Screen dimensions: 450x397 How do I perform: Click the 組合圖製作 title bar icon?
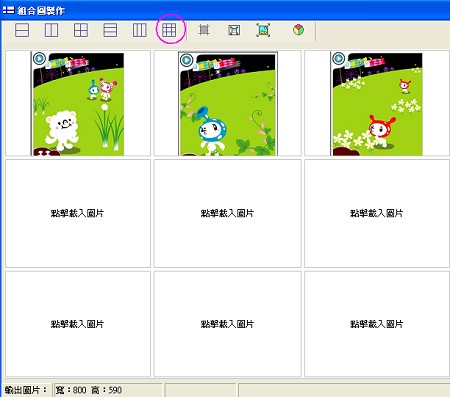(x=8, y=10)
